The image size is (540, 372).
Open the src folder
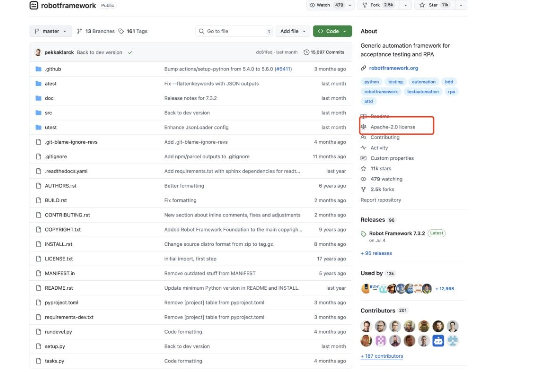tap(48, 113)
